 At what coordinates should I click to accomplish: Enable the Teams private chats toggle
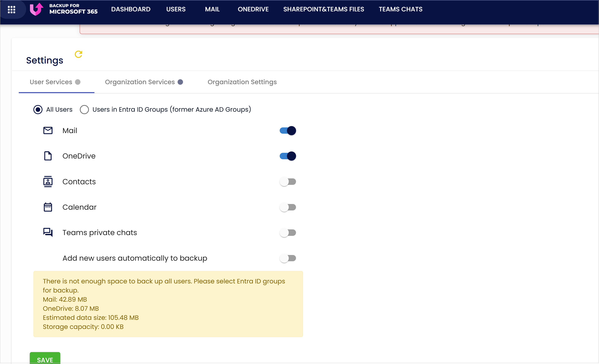point(288,233)
